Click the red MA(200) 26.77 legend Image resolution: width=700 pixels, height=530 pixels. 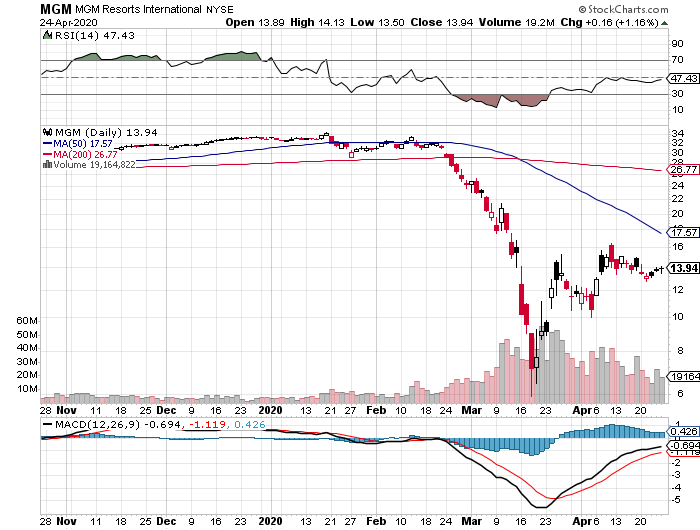point(80,154)
